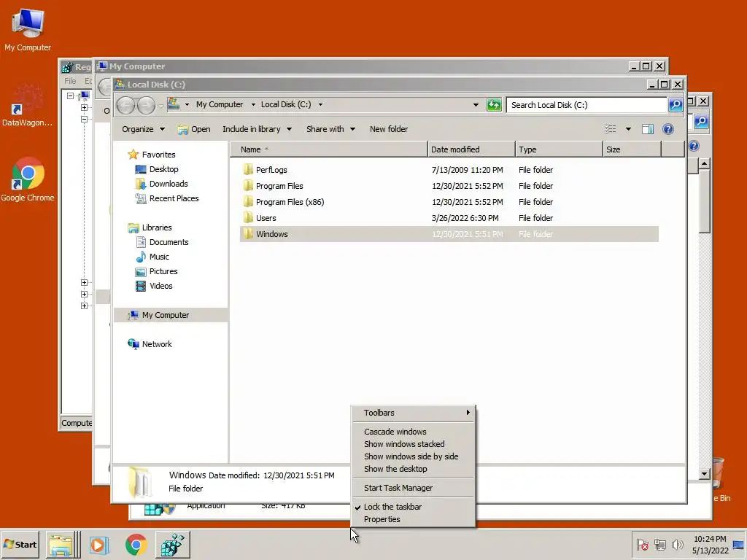This screenshot has height=560, width=747.
Task: Click the help icon in the window behind
Action: pyautogui.click(x=694, y=146)
